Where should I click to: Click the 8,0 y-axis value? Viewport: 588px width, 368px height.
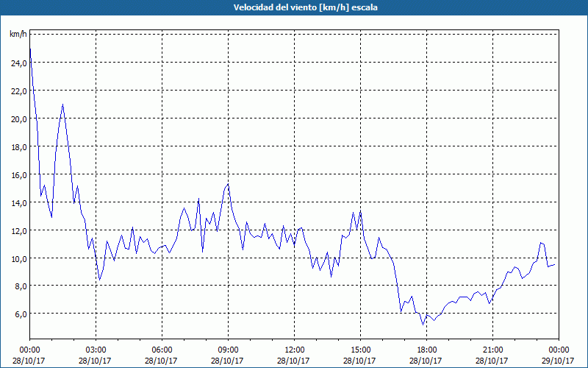21,286
